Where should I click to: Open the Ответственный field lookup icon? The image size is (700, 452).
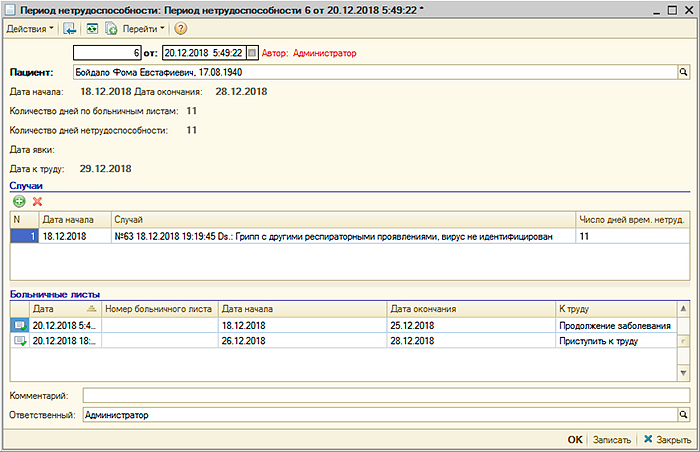click(x=684, y=414)
